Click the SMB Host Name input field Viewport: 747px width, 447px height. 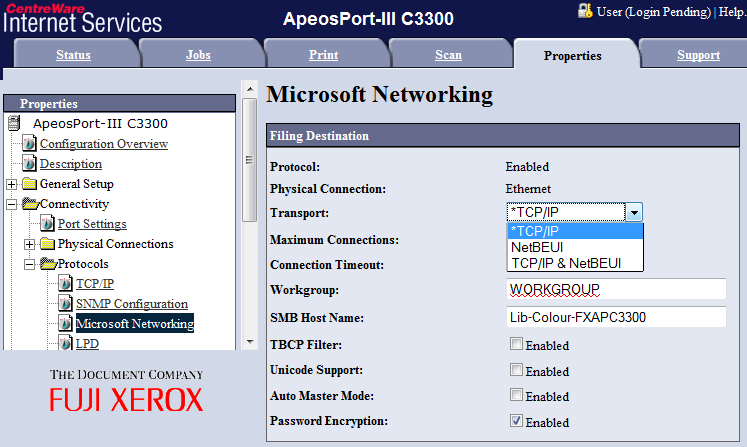point(616,317)
